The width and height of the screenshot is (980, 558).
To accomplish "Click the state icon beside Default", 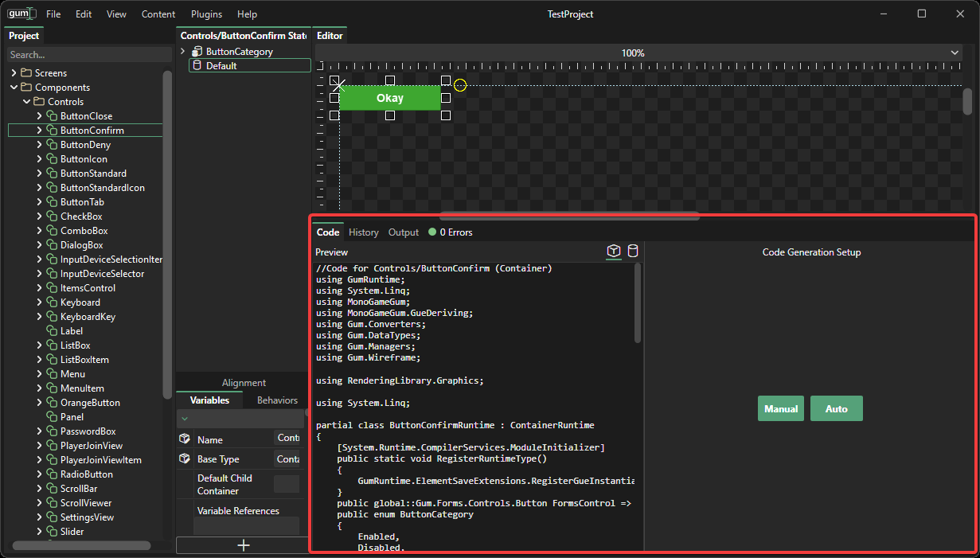I will click(x=197, y=66).
